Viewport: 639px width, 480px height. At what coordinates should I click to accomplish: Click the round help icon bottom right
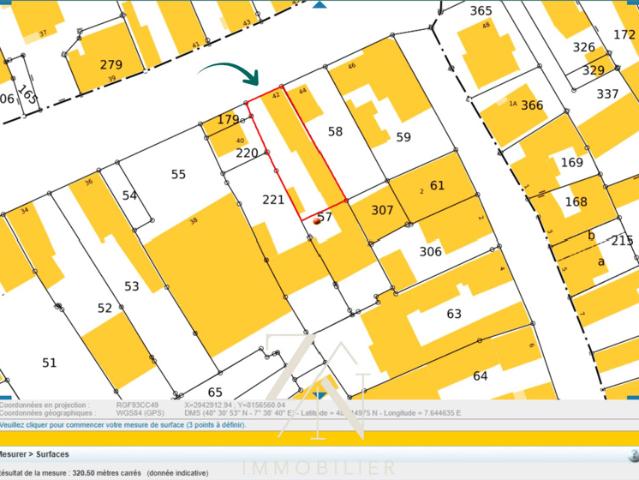point(634,455)
